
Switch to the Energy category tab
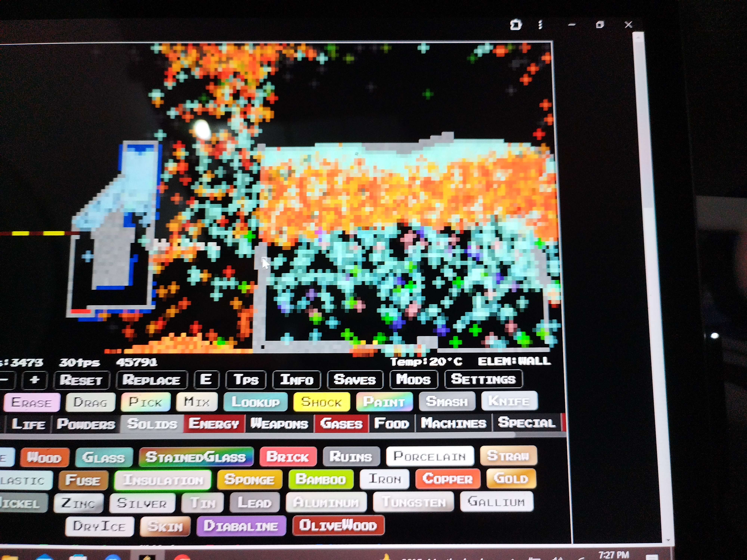(x=214, y=423)
